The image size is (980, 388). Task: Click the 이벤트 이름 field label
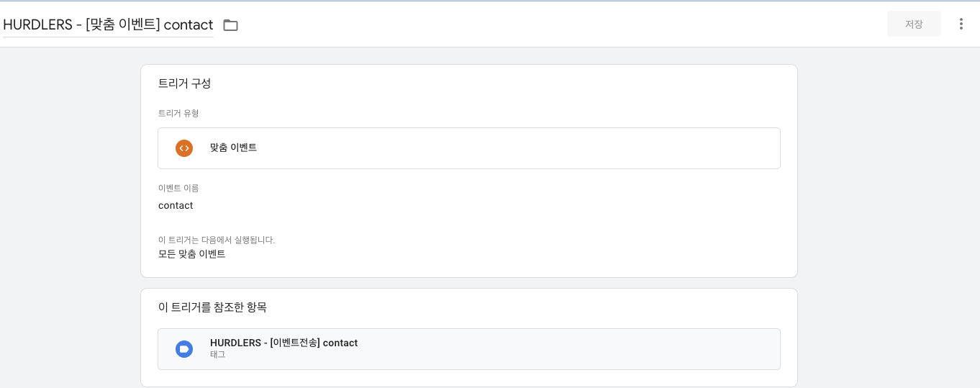tap(178, 189)
